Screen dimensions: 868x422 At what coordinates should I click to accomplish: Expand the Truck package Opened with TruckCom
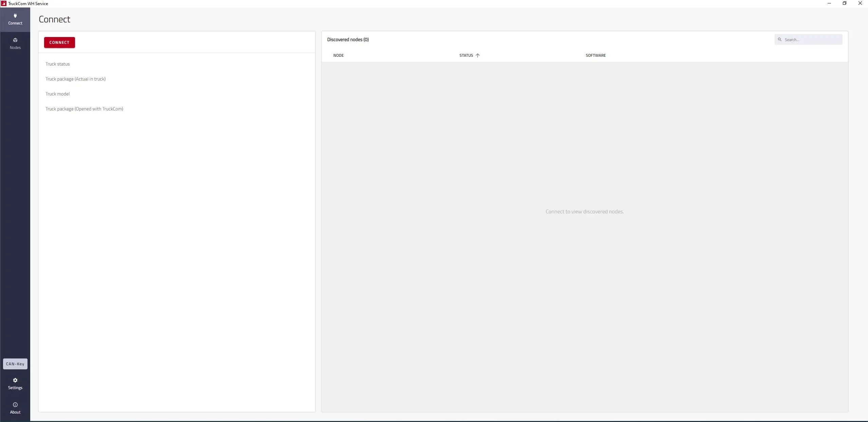tap(84, 108)
